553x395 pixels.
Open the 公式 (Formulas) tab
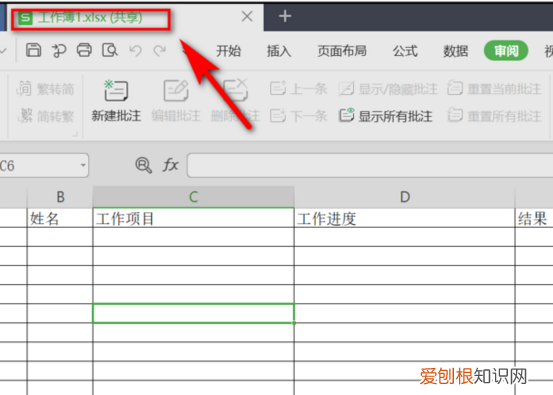[x=405, y=51]
